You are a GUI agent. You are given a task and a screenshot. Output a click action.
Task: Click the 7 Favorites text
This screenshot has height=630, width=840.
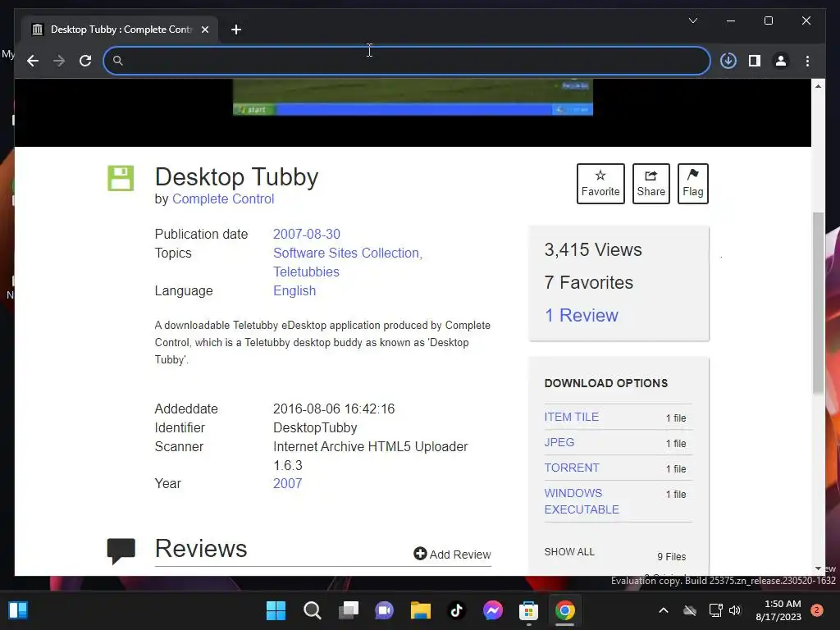click(589, 282)
